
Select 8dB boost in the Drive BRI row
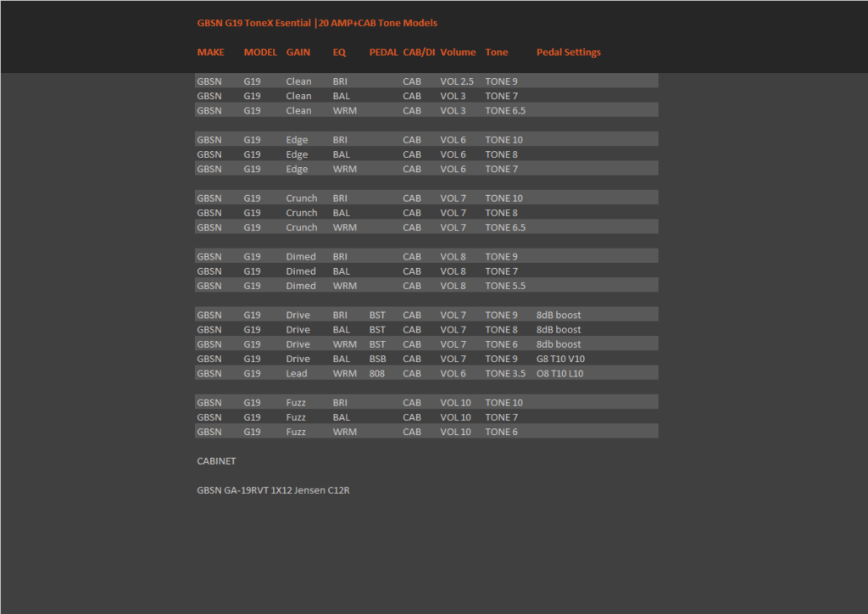(559, 315)
